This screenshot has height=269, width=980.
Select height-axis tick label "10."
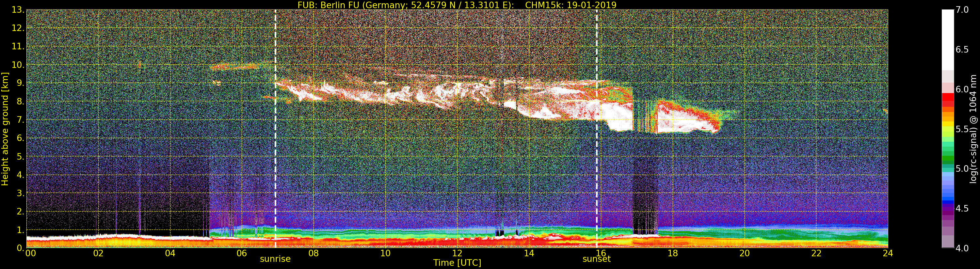(x=18, y=65)
